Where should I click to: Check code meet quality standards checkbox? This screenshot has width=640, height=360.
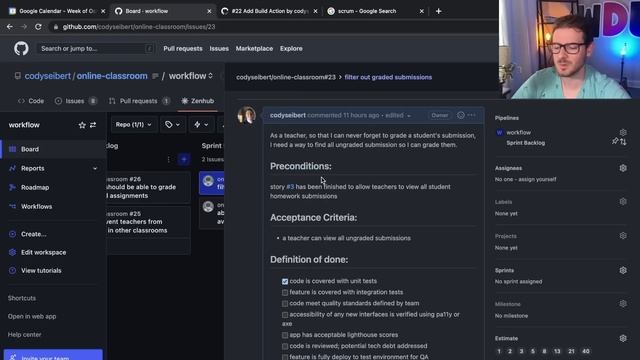pyautogui.click(x=285, y=304)
